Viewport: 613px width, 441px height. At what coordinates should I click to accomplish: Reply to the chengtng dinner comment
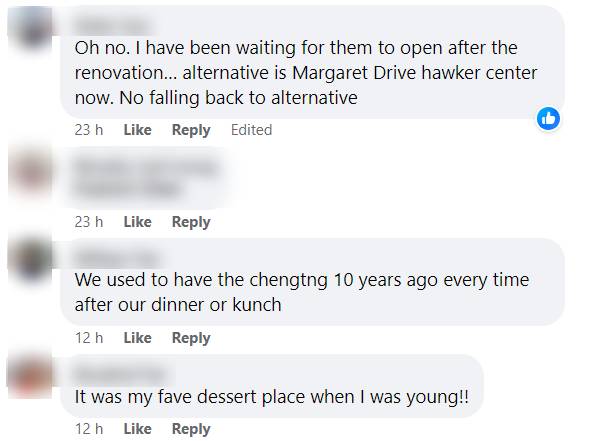[191, 338]
